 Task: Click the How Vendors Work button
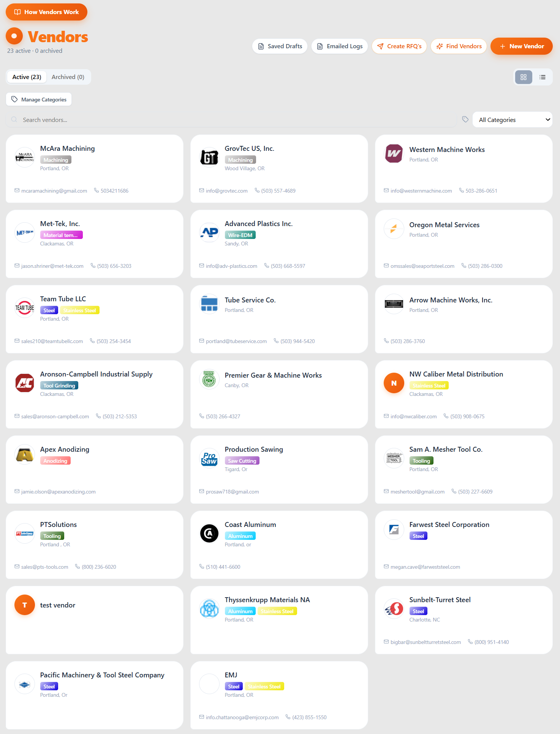pyautogui.click(x=46, y=12)
